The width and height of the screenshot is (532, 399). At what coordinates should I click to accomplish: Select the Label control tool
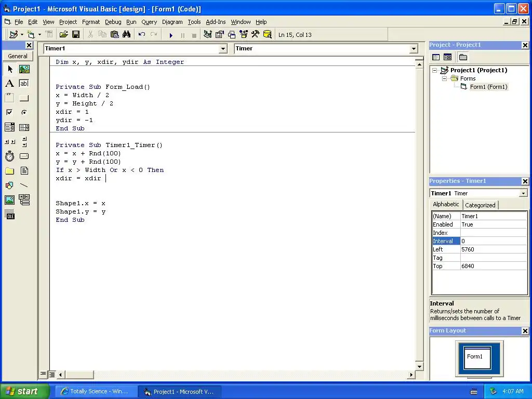click(x=10, y=84)
